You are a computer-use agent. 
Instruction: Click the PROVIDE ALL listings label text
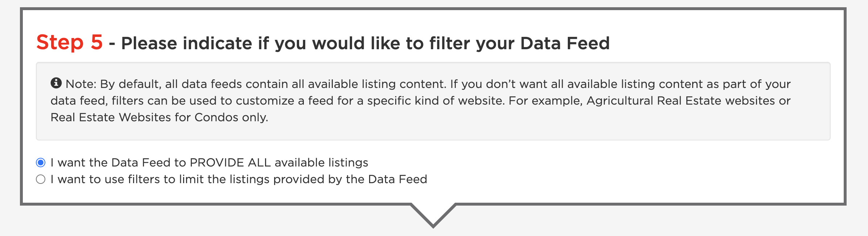tap(210, 163)
